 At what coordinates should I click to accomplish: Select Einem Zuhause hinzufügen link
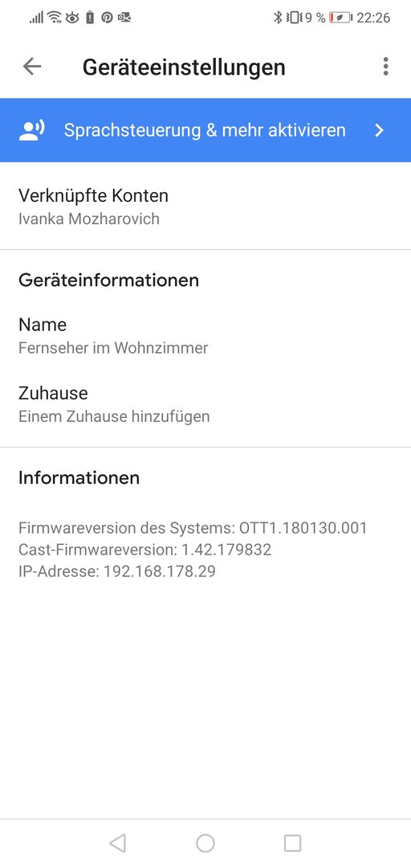click(114, 416)
